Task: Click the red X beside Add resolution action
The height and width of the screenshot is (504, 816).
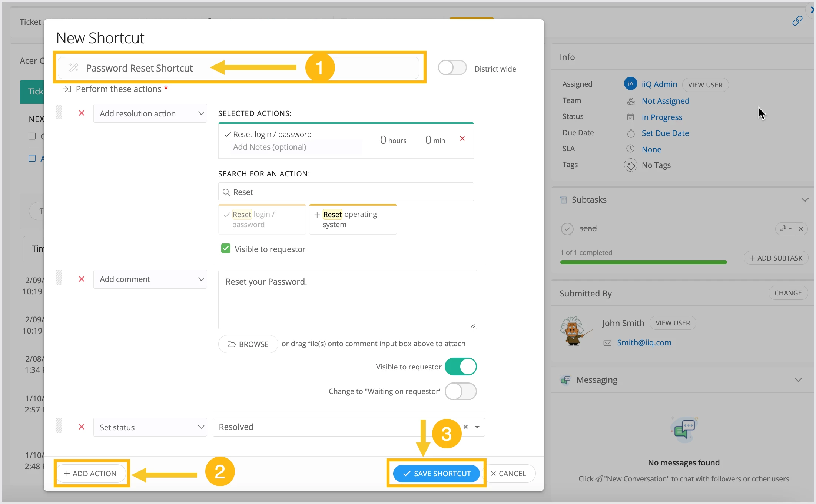Action: tap(82, 113)
